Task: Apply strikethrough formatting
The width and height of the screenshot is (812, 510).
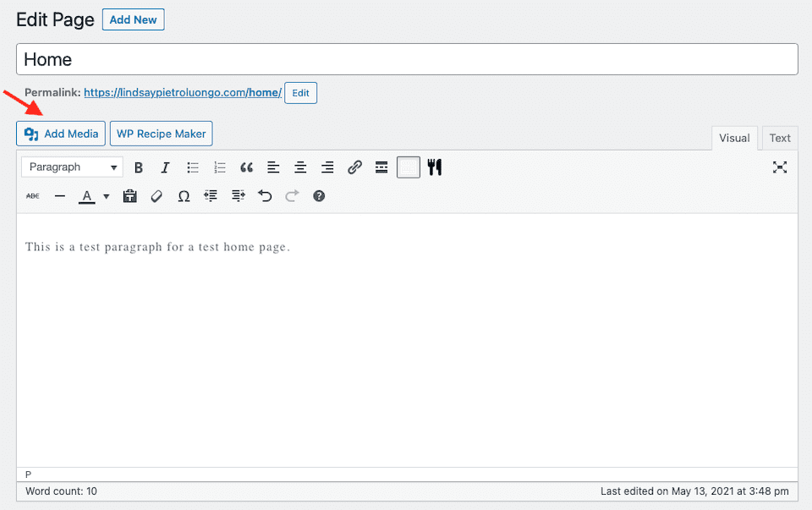Action: pos(32,195)
